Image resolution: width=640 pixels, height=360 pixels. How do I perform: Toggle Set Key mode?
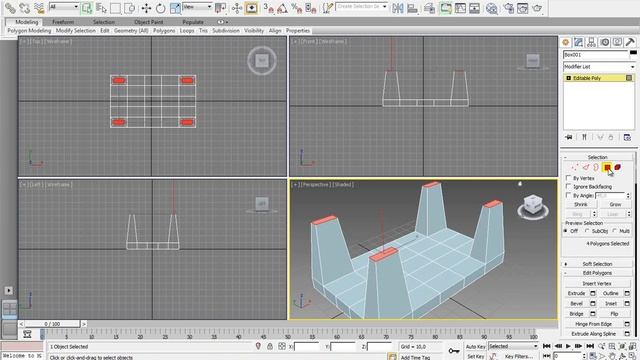[476, 356]
